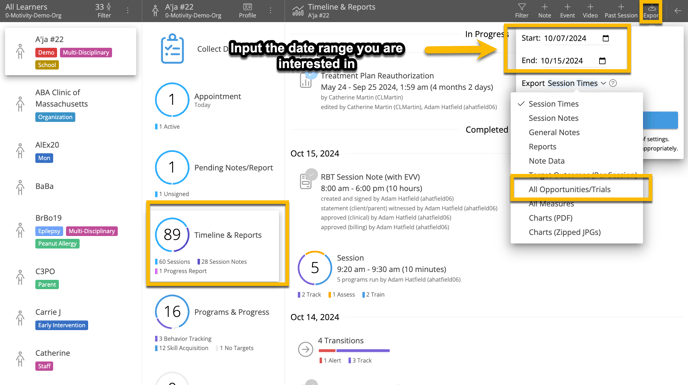The width and height of the screenshot is (688, 385).
Task: Open the 4 Transitions arrow entry
Action: 305,349
